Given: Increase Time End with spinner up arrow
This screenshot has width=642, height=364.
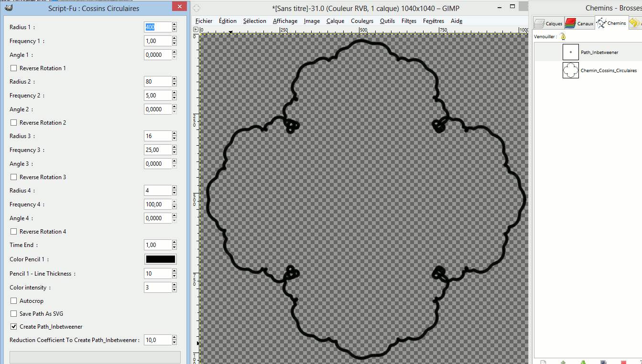Looking at the screenshot, I should pyautogui.click(x=174, y=243).
